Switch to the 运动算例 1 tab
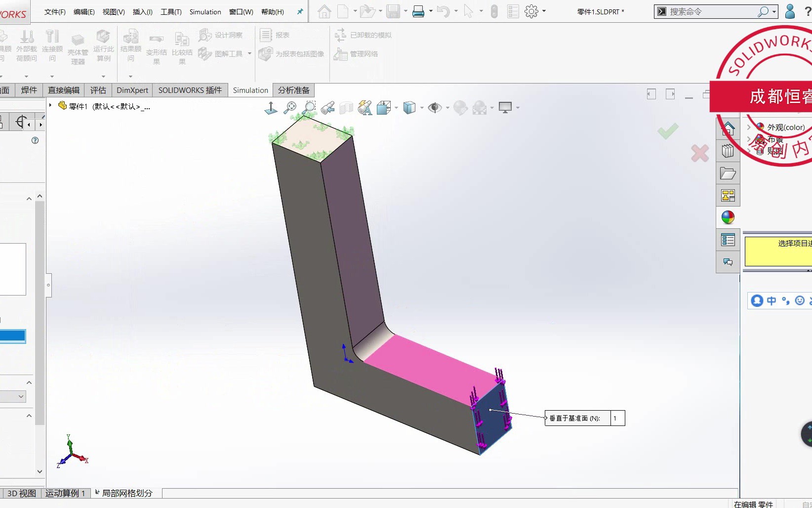812x508 pixels. [x=66, y=493]
